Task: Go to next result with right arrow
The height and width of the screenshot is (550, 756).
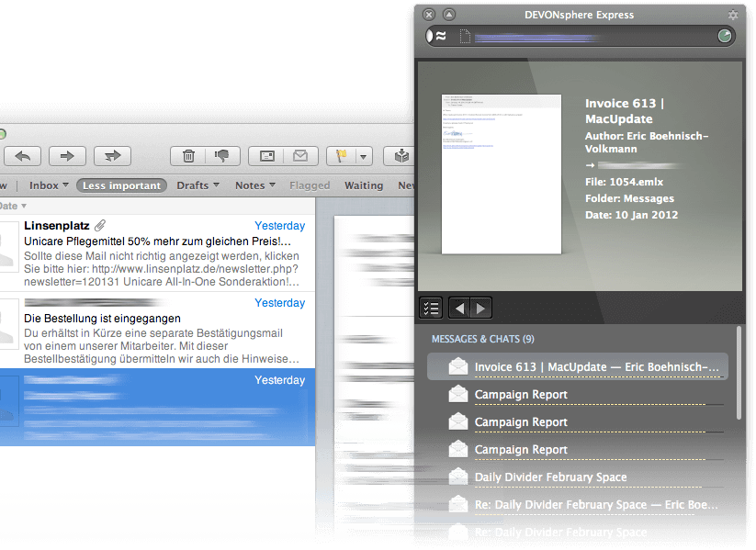Action: point(480,308)
